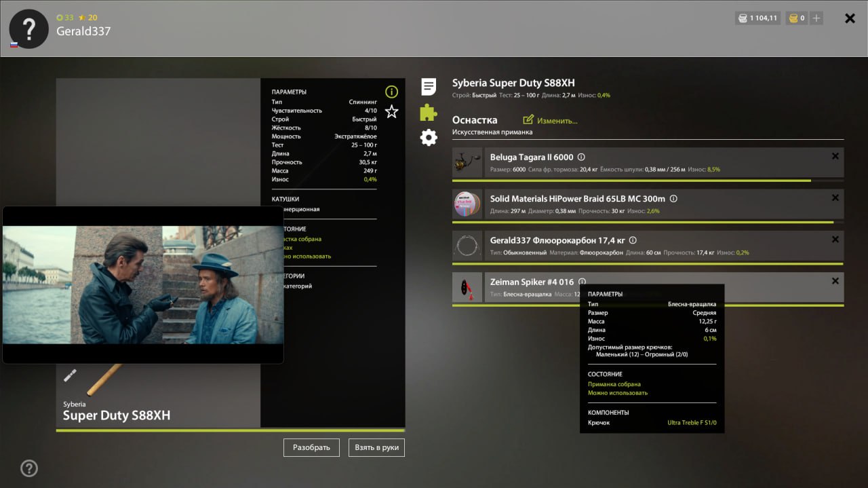Remove the Solid Materials HiPower Braid line

click(x=835, y=198)
